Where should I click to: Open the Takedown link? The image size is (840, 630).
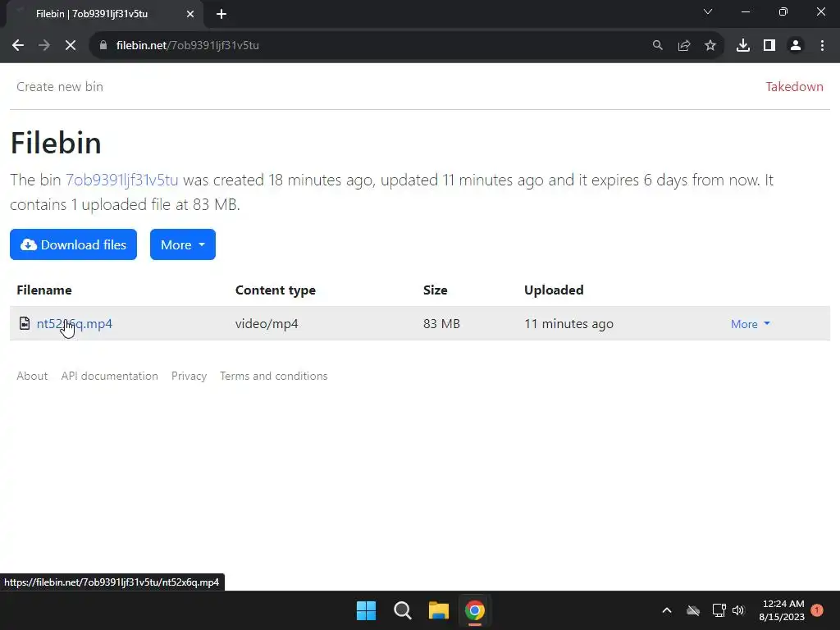point(794,87)
